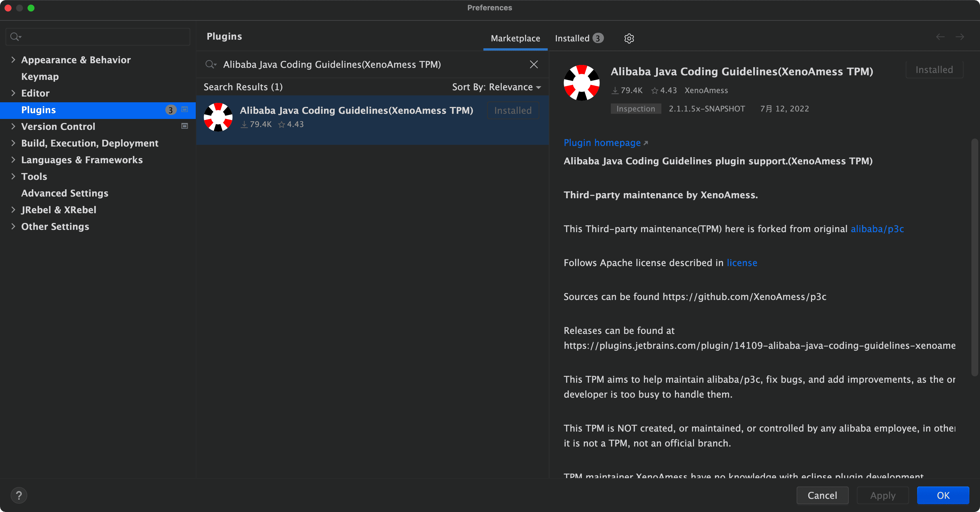Viewport: 980px width, 512px height.
Task: Open the Apache license link
Action: [742, 263]
